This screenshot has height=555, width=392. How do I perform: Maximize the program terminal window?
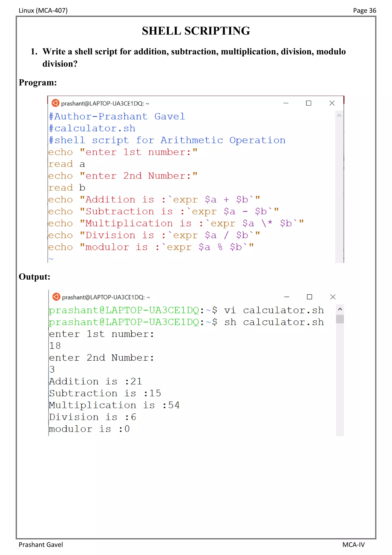pos(309,103)
